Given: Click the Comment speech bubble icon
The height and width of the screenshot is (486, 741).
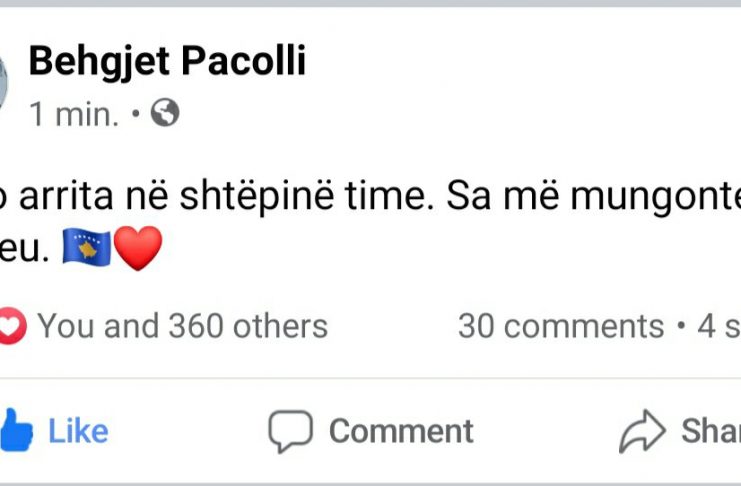Looking at the screenshot, I should (x=290, y=431).
